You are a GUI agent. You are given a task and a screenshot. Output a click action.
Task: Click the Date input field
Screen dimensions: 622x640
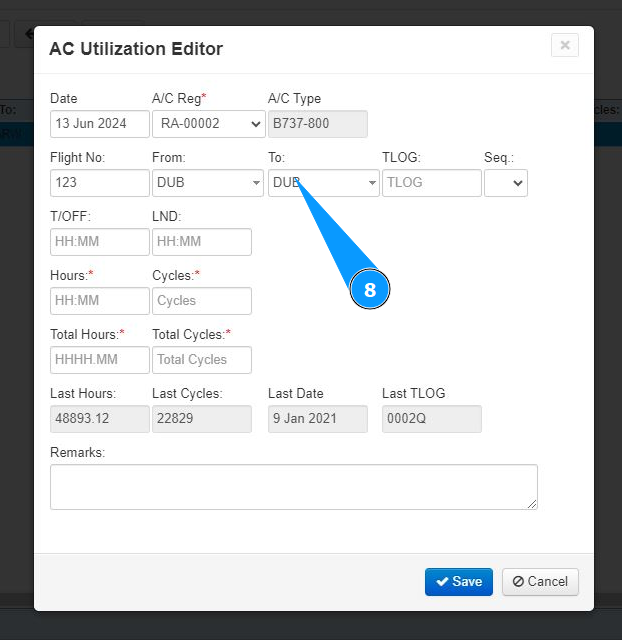[x=99, y=124]
